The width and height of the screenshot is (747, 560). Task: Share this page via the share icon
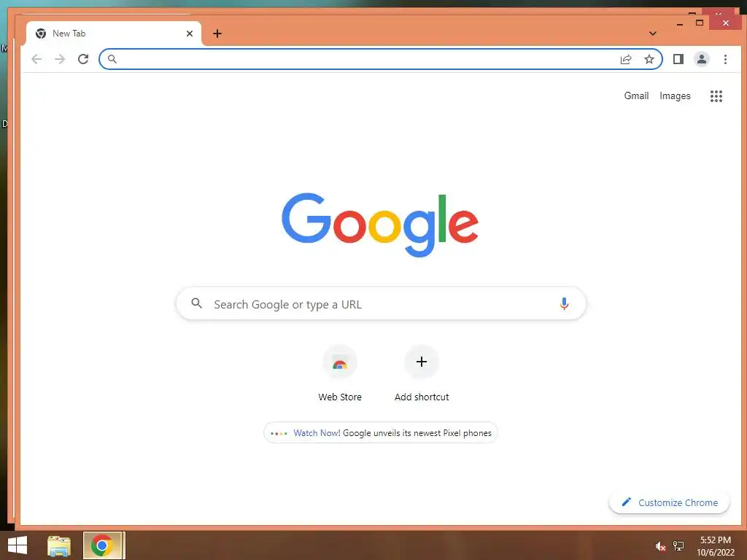(625, 59)
